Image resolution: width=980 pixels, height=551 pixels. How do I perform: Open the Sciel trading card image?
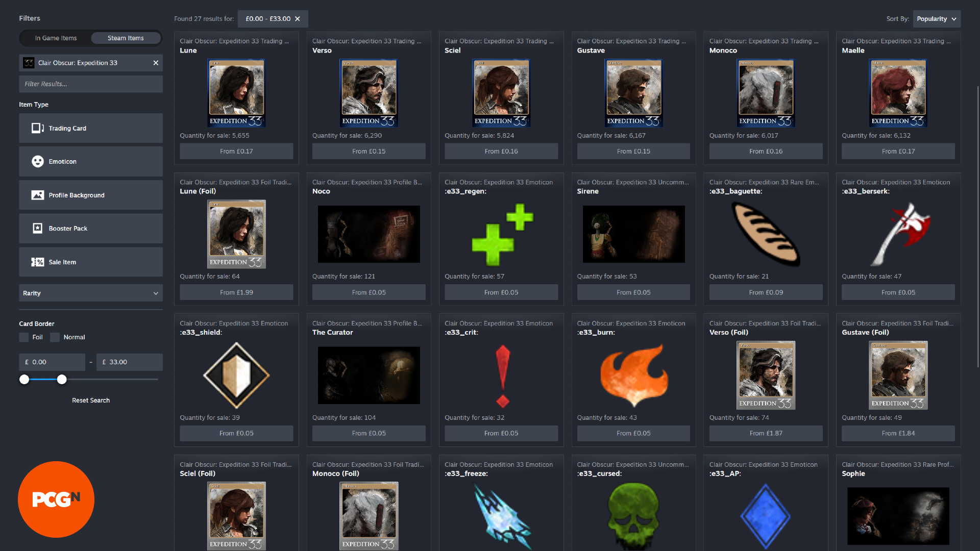(501, 93)
